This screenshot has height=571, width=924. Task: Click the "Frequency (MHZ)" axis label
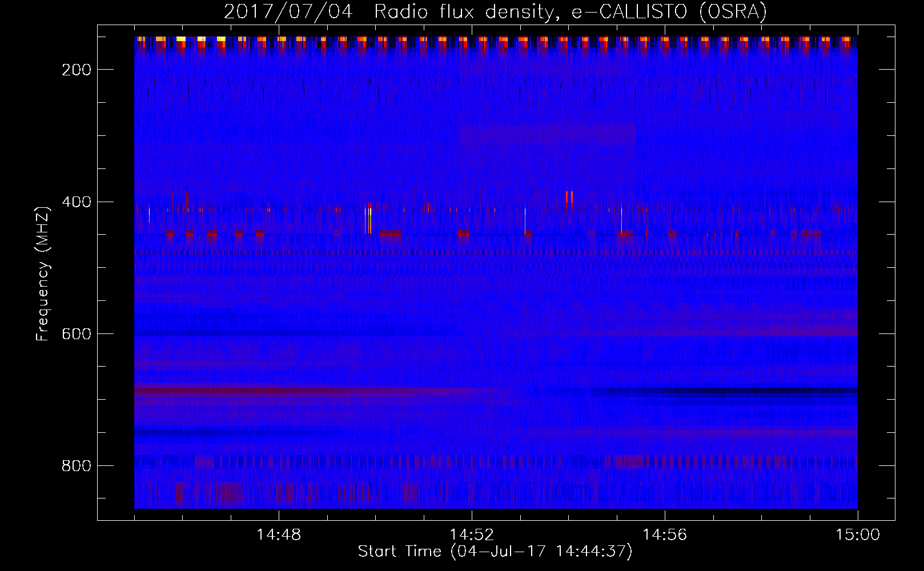[43, 274]
